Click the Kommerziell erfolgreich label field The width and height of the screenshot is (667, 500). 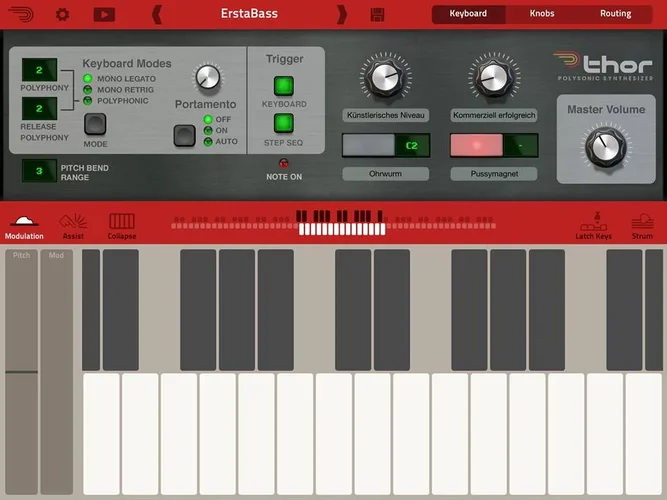pos(494,115)
